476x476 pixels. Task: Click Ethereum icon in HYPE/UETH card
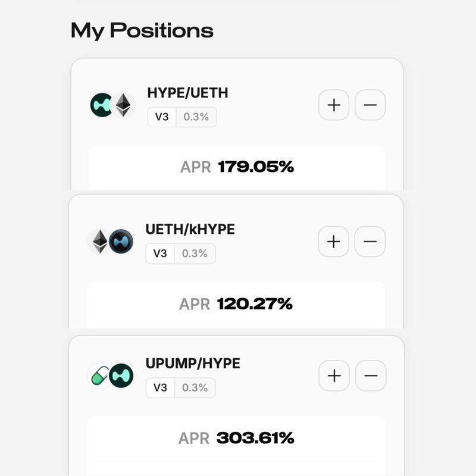pos(123,105)
